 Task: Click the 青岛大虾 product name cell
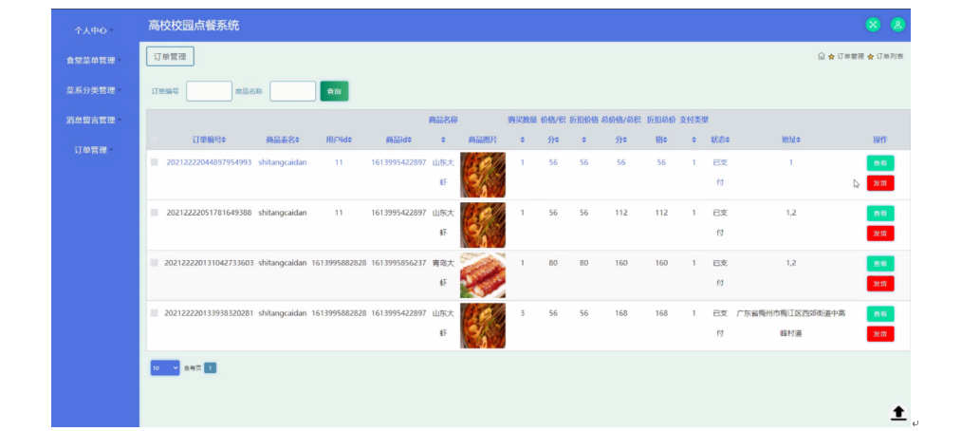(442, 272)
